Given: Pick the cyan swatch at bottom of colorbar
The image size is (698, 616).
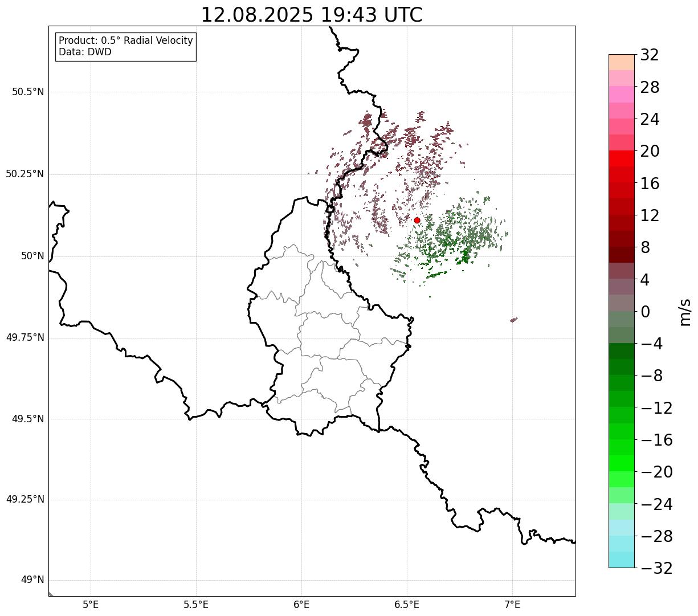Looking at the screenshot, I should tap(622, 560).
